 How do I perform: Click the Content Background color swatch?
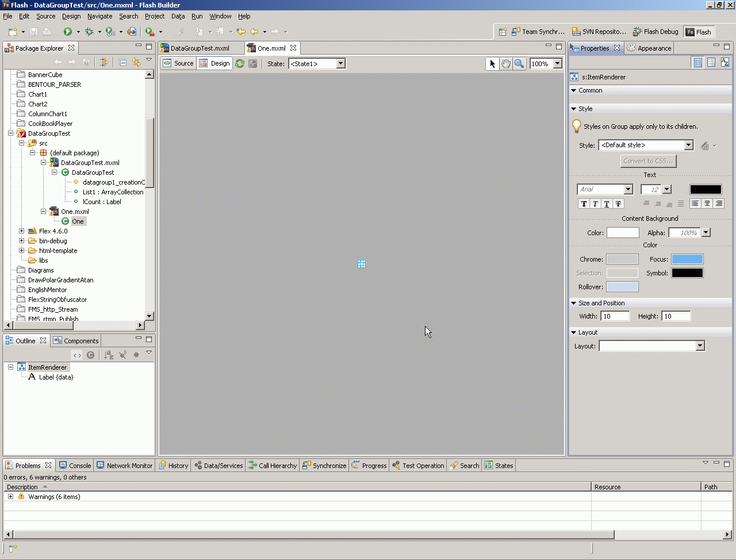[623, 233]
